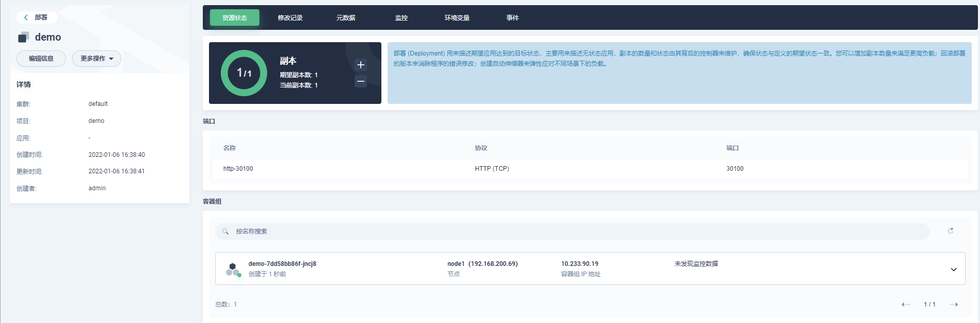The height and width of the screenshot is (323, 980).
Task: Click the back arrow next to 部署
Action: 26,17
